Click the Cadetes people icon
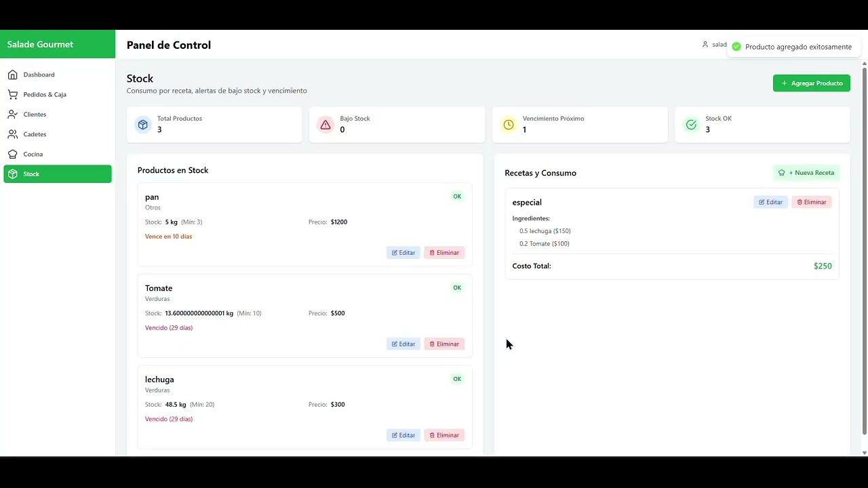Viewport: 868px width, 488px height. (x=12, y=134)
